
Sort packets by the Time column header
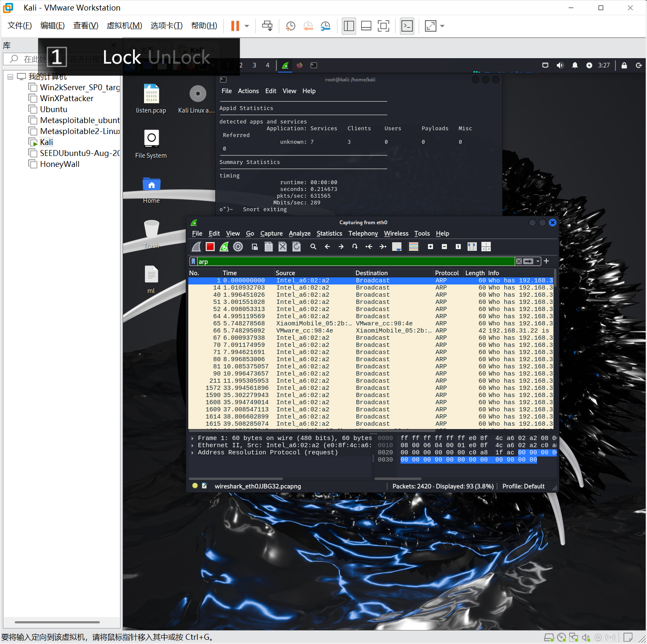pyautogui.click(x=248, y=273)
